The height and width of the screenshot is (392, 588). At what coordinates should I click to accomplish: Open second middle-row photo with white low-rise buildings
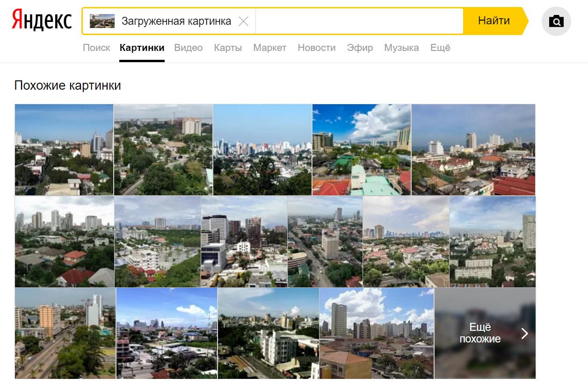(x=158, y=242)
